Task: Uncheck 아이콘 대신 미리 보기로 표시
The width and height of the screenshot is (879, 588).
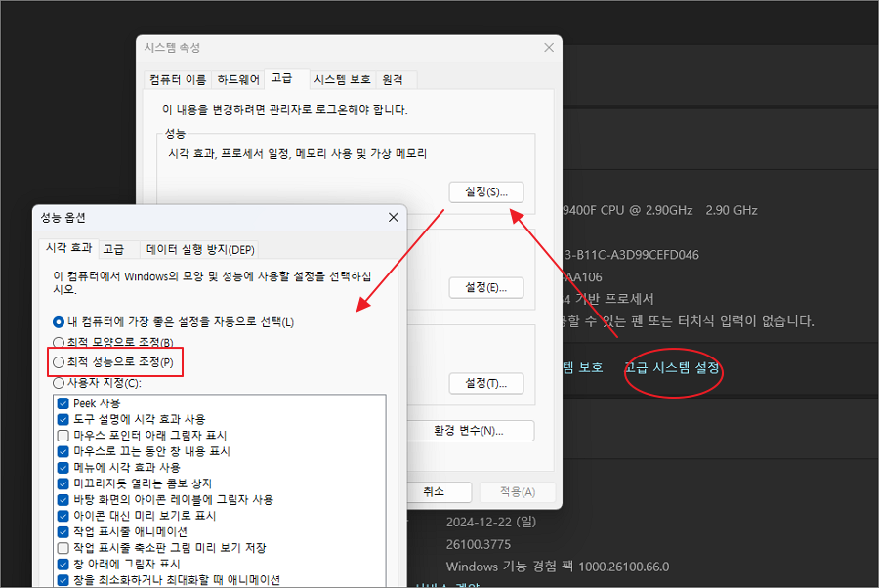Action: click(x=63, y=516)
